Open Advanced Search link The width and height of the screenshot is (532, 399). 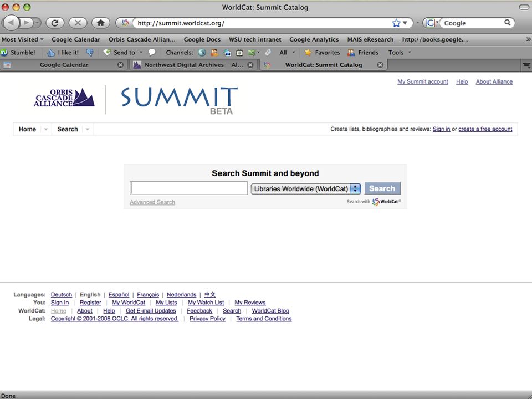click(x=152, y=202)
